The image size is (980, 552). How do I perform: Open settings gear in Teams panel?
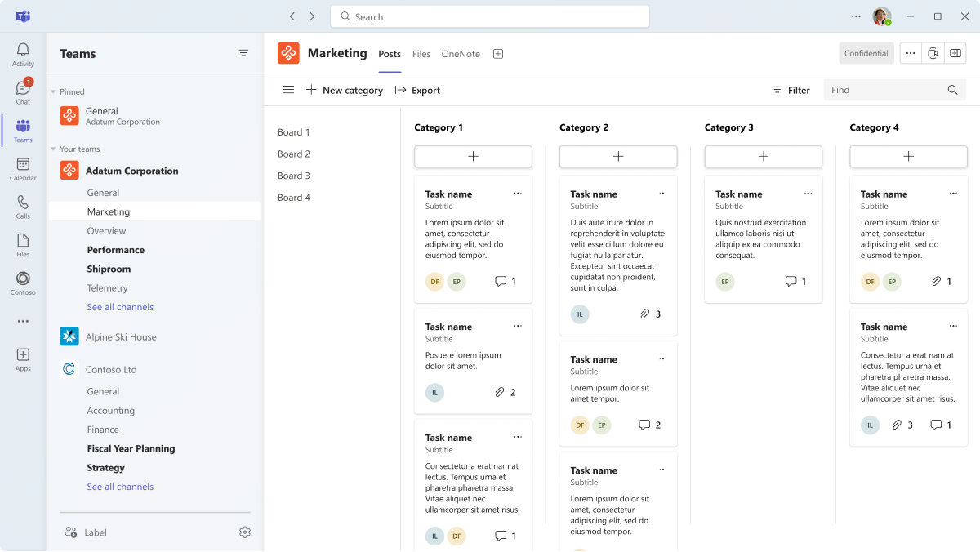click(x=245, y=532)
